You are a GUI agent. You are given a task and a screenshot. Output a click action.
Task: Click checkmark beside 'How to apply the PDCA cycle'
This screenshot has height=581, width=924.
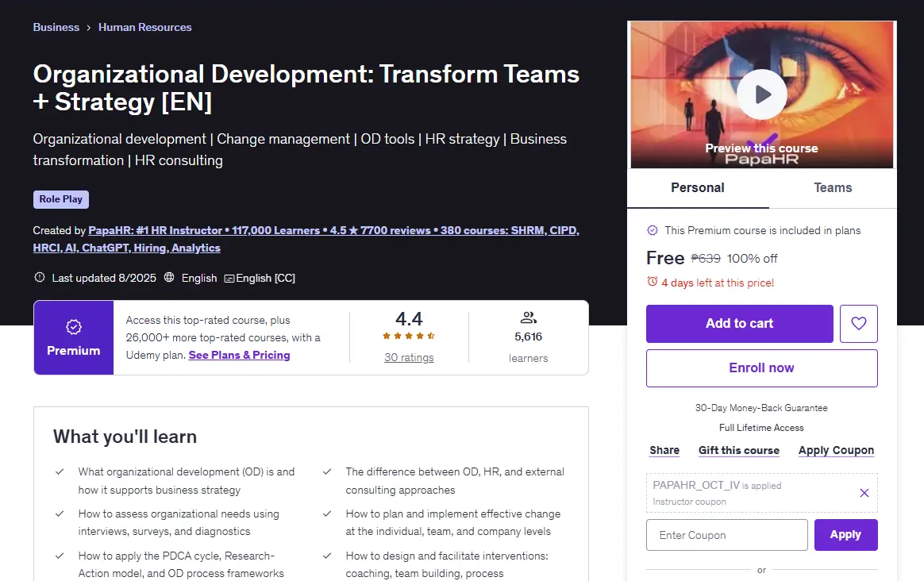point(60,556)
